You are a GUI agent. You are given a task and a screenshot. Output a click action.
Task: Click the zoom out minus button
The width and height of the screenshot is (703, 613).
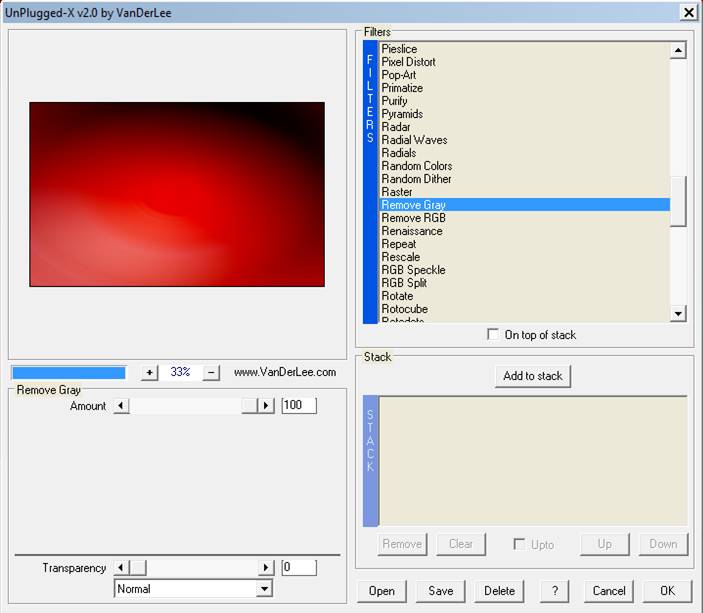211,372
